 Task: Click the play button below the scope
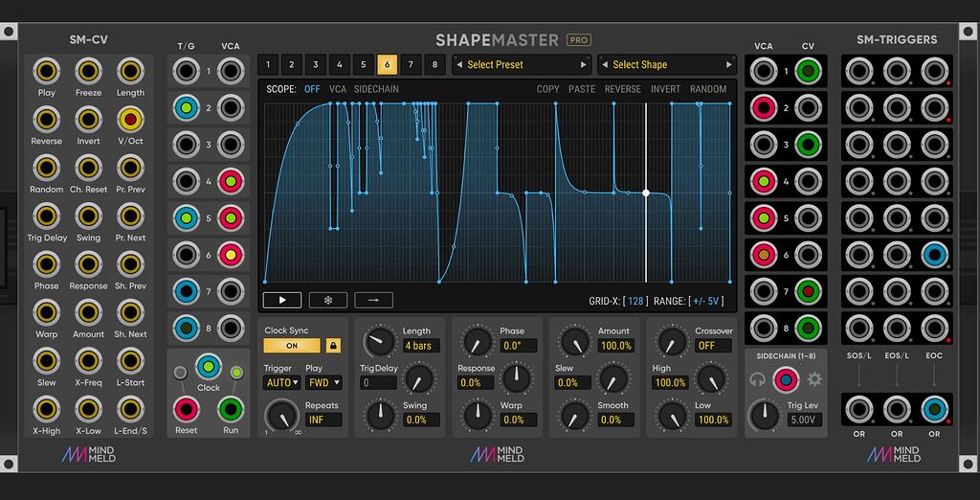[x=282, y=301]
